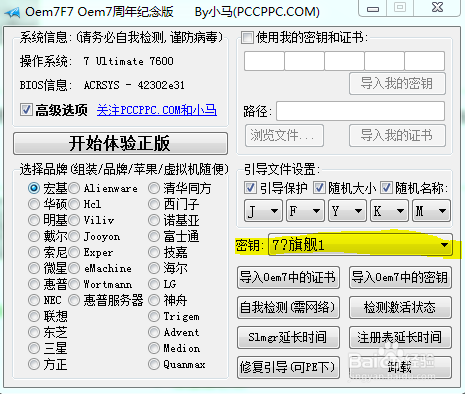The image size is (465, 394).
Task: Choose 惠普 brand option
Action: coord(34,284)
